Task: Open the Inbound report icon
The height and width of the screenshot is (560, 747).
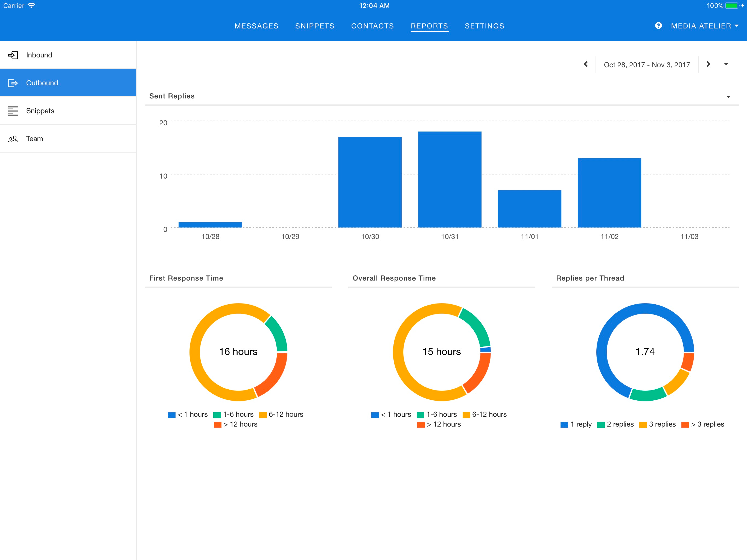Action: tap(13, 55)
